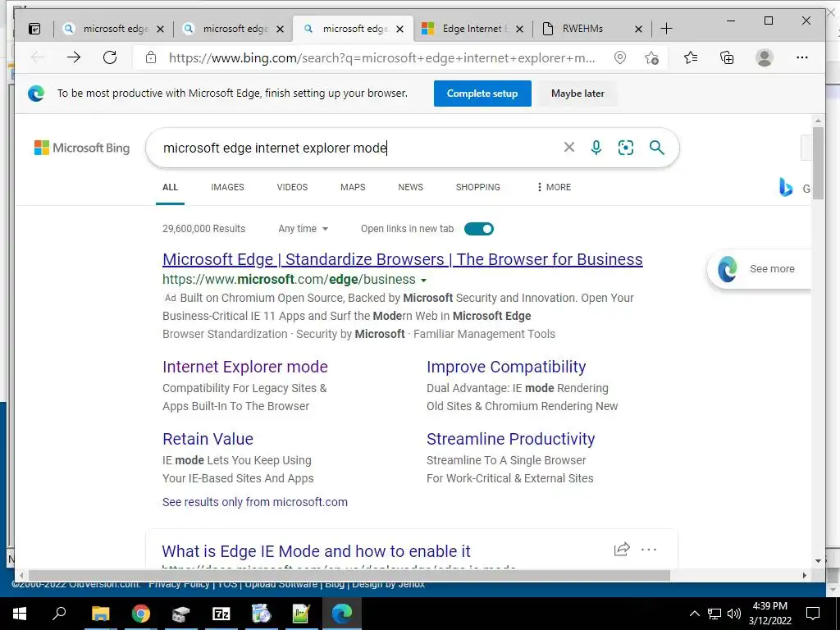Click the browser address bar URL

pos(381,57)
